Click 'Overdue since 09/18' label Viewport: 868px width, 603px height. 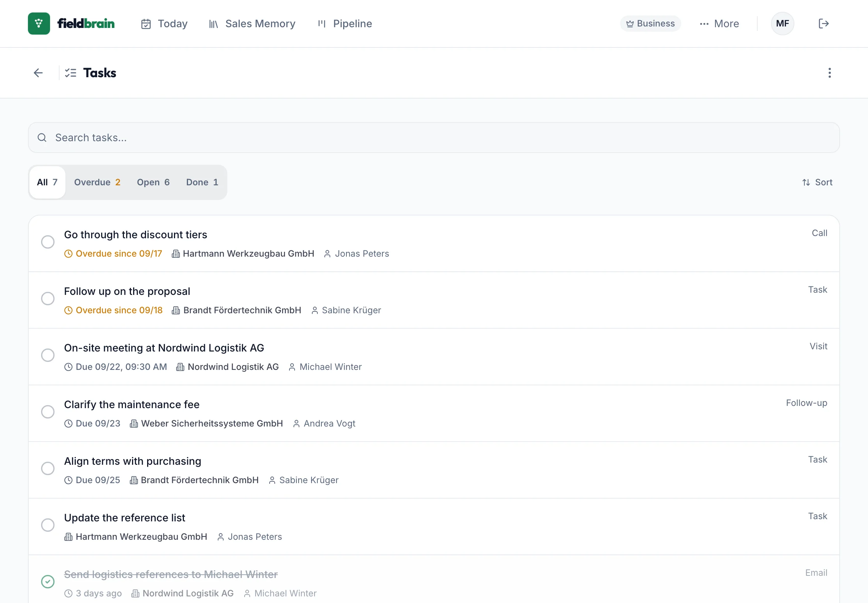(x=119, y=310)
